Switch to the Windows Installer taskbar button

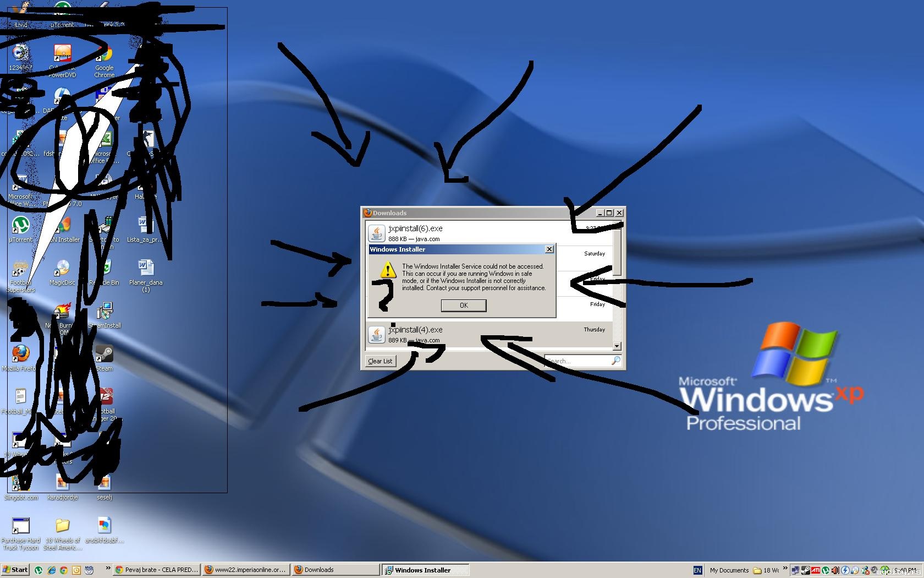pos(425,570)
